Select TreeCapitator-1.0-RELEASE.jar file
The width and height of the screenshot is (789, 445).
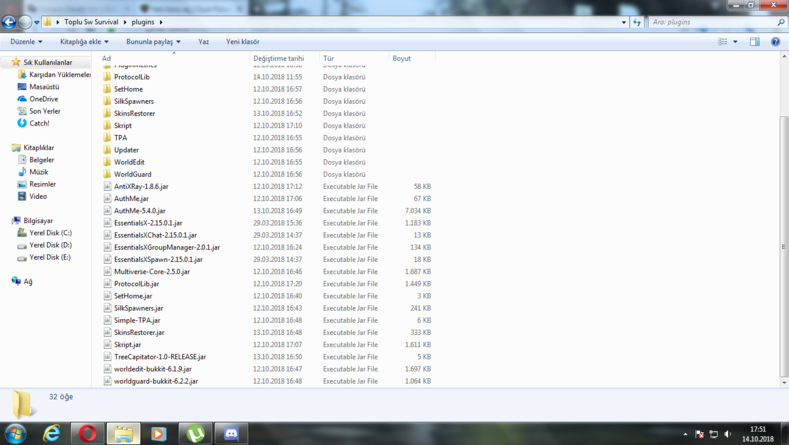tap(160, 356)
